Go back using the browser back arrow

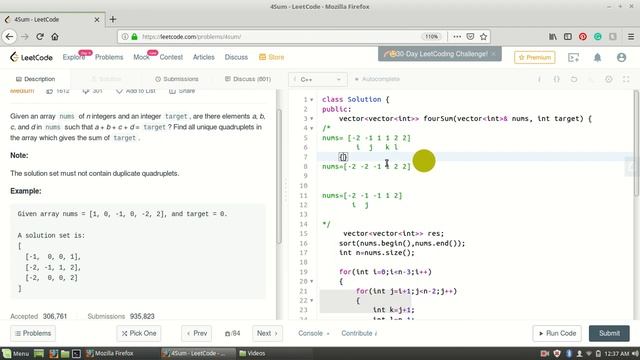9,37
